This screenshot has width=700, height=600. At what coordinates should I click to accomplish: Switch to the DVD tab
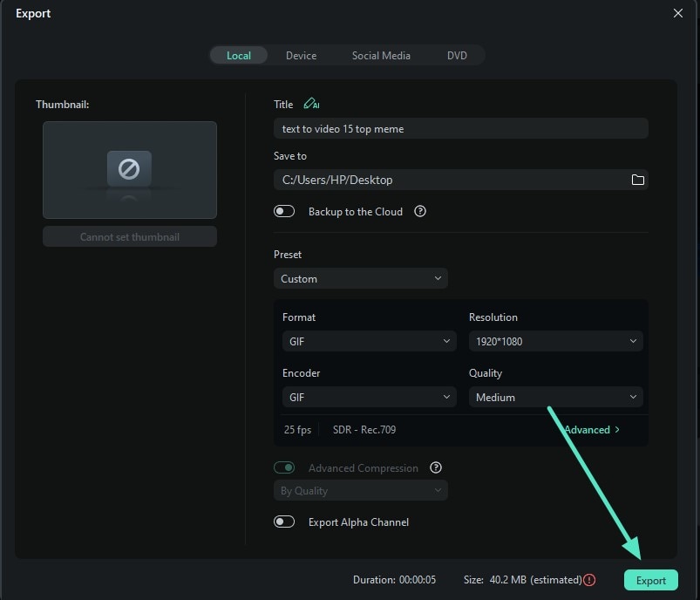point(457,56)
